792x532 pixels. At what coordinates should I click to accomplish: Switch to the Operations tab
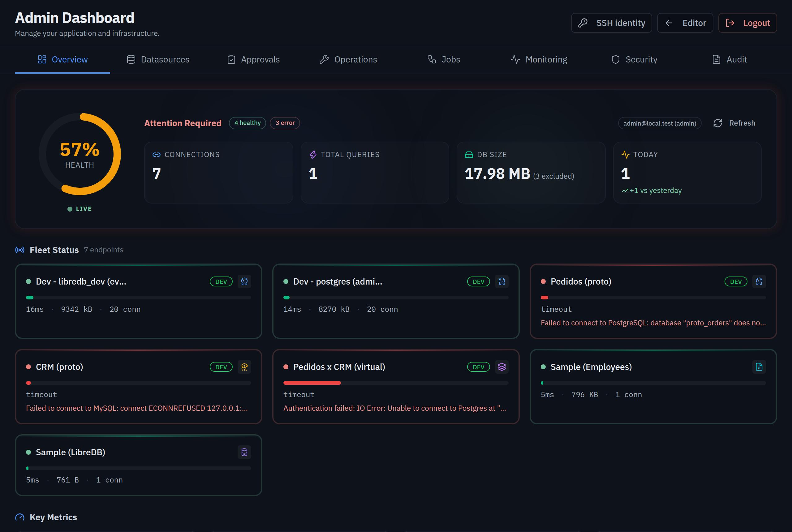pyautogui.click(x=348, y=60)
